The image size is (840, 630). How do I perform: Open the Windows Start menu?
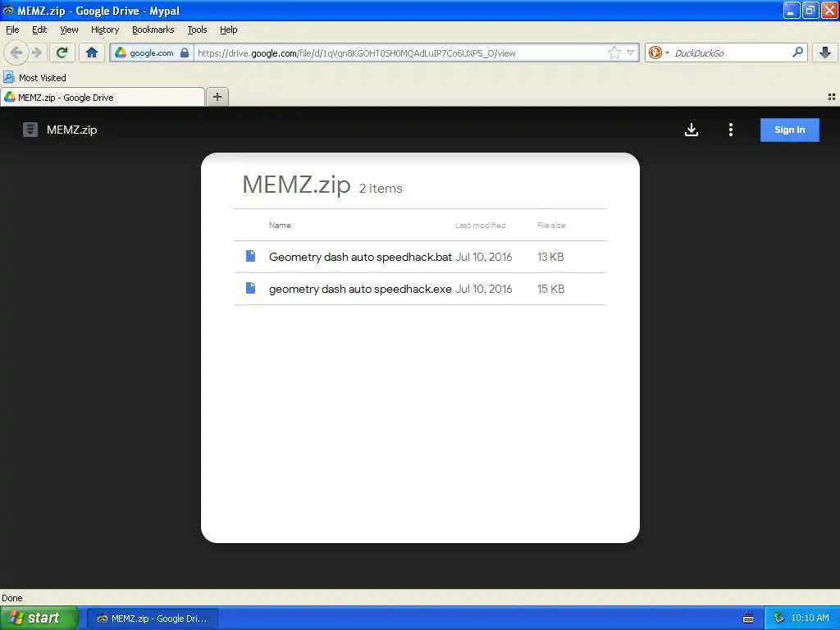tap(39, 618)
